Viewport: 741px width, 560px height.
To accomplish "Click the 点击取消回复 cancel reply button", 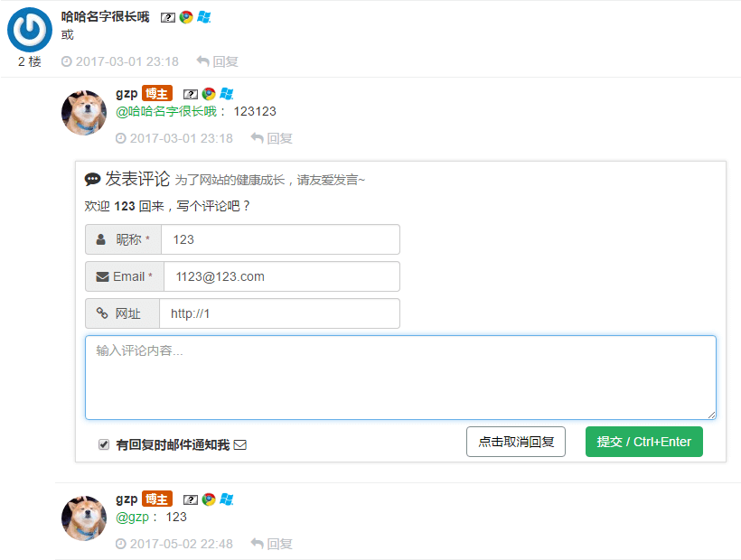I will (516, 442).
